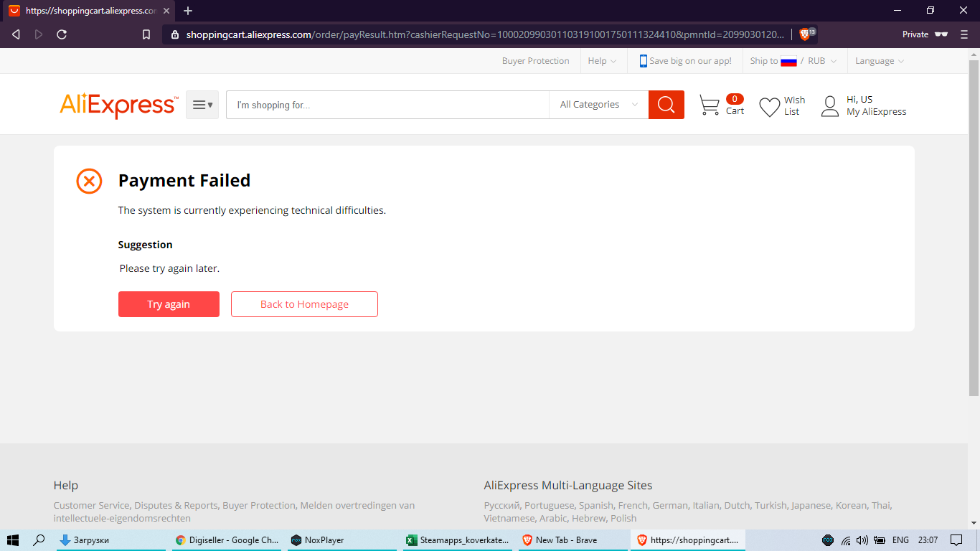Image resolution: width=980 pixels, height=551 pixels.
Task: Click the Buyer Protection top link
Action: 536,61
